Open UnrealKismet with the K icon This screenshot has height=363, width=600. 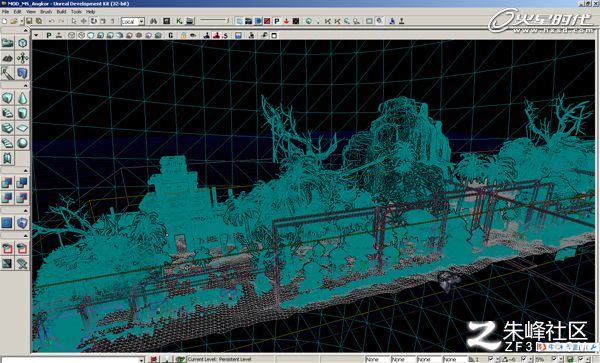coord(179,21)
